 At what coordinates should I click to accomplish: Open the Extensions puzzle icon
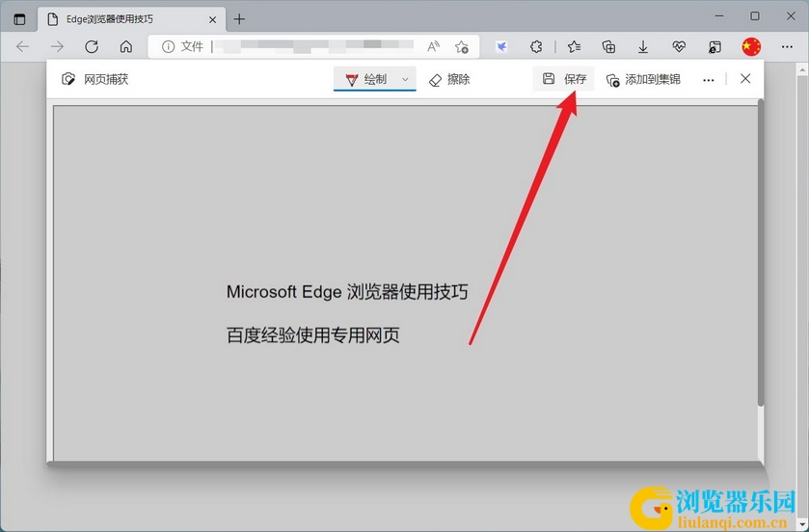pos(536,47)
